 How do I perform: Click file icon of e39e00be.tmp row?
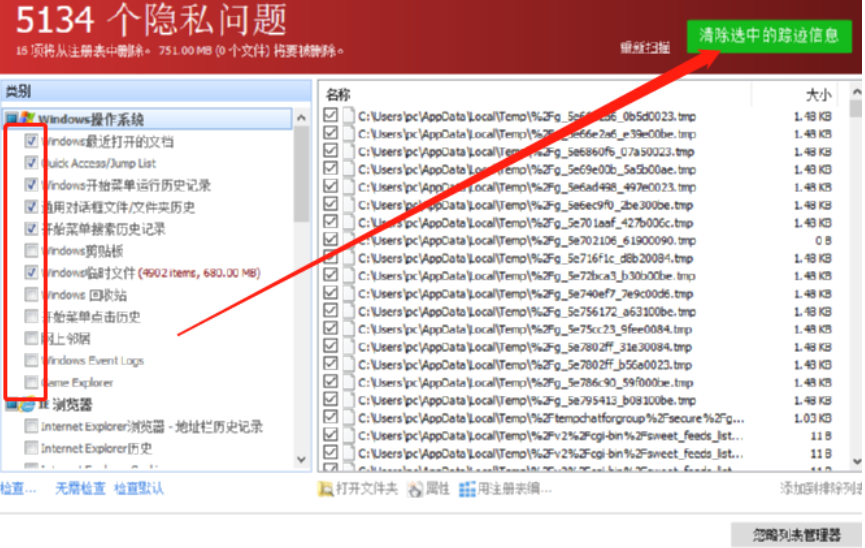click(x=349, y=134)
